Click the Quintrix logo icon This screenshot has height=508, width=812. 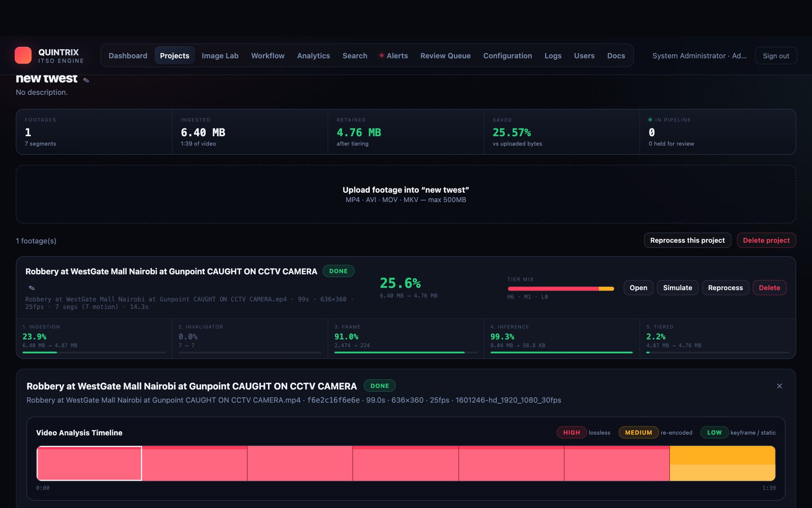click(x=23, y=55)
